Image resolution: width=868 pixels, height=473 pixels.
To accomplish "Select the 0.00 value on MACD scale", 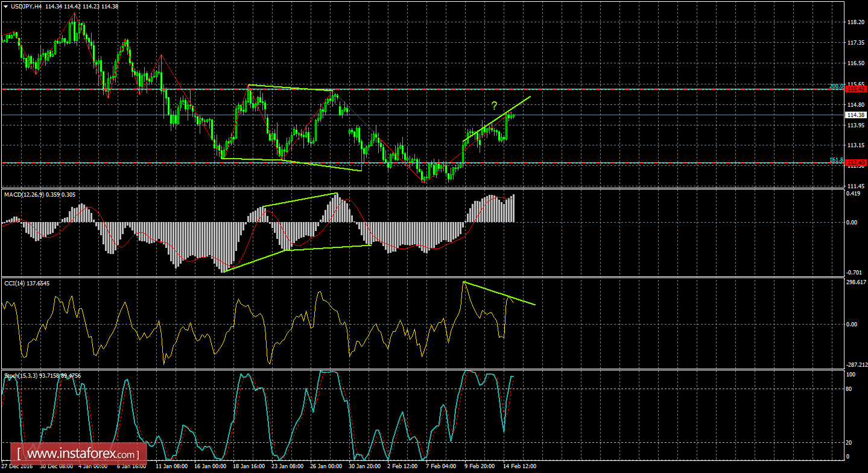I will tap(852, 222).
